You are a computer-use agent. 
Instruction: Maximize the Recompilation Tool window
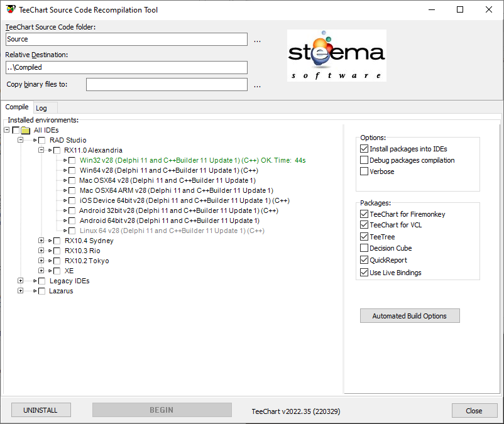(x=460, y=9)
